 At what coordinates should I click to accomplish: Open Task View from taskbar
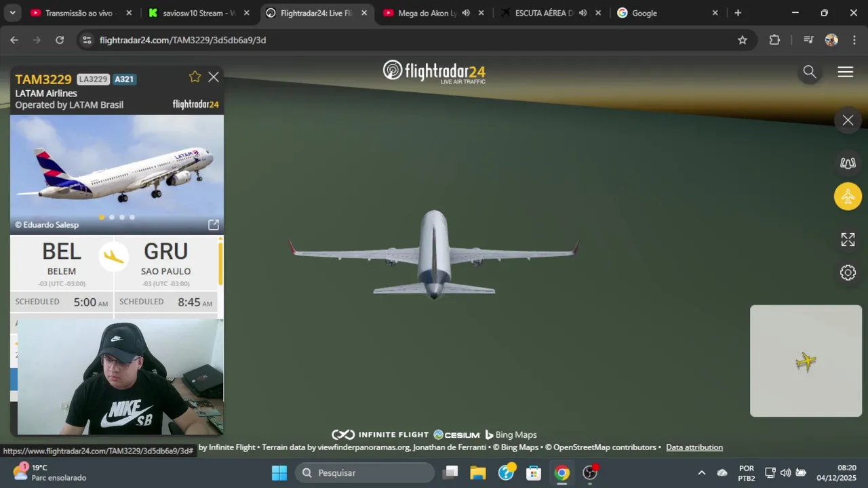(451, 472)
